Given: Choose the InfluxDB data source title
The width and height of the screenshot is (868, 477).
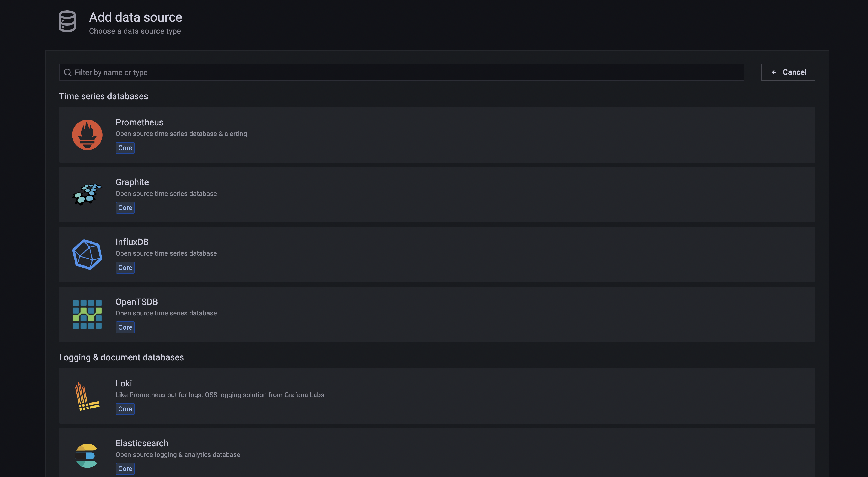Looking at the screenshot, I should point(132,242).
